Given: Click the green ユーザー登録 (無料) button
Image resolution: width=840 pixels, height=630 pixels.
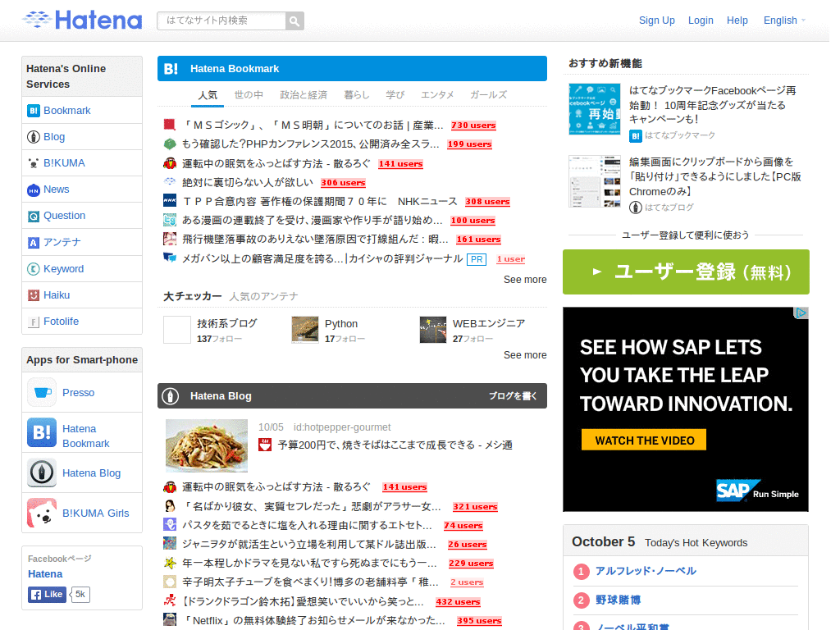Looking at the screenshot, I should click(x=686, y=272).
